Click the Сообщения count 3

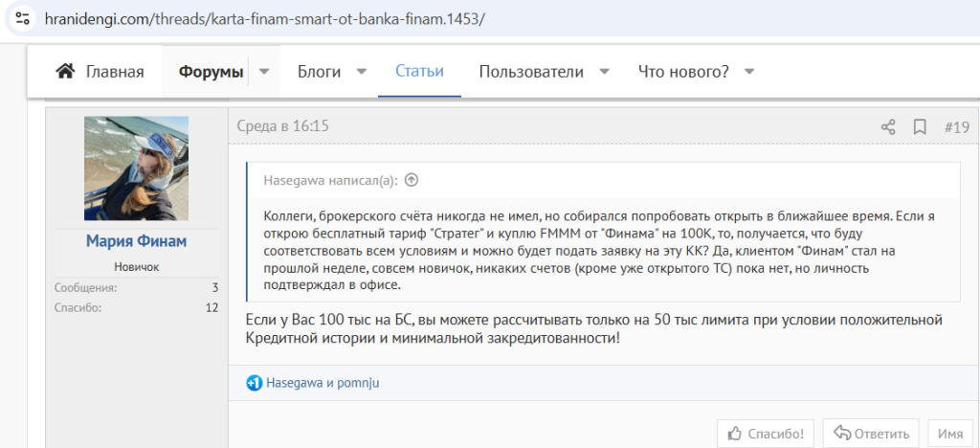point(215,288)
